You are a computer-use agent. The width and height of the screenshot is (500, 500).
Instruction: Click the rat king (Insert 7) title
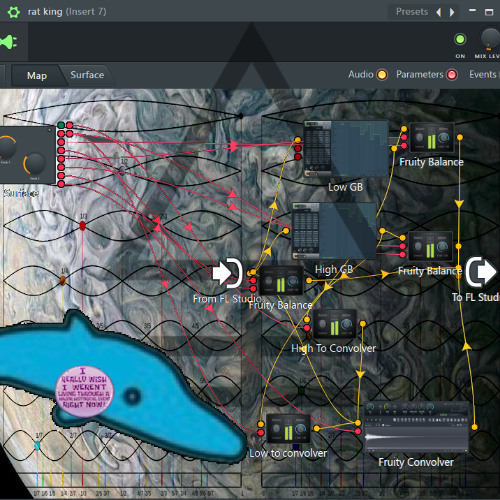(x=67, y=12)
